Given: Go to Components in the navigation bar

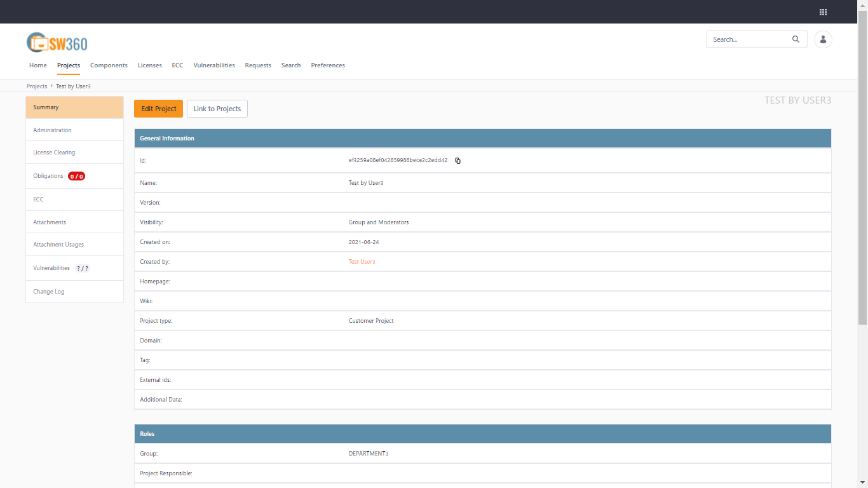Looking at the screenshot, I should (x=109, y=65).
